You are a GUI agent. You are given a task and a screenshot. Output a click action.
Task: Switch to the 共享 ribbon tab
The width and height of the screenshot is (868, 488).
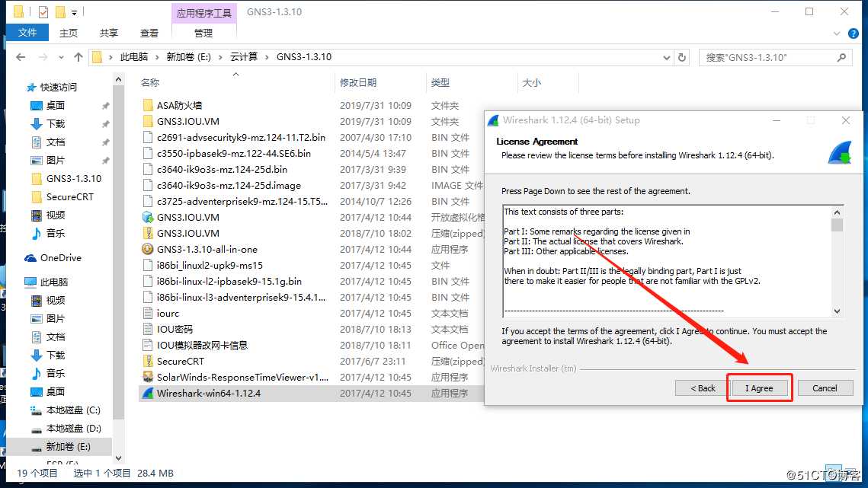[109, 33]
